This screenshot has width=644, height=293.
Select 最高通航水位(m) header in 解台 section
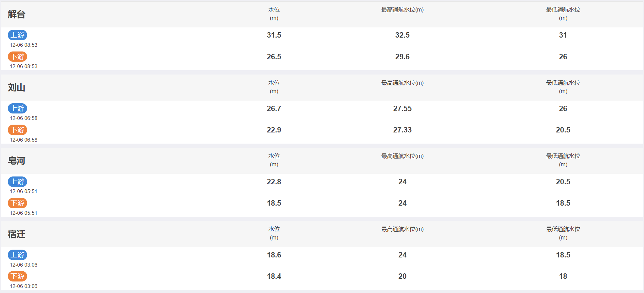(x=402, y=10)
